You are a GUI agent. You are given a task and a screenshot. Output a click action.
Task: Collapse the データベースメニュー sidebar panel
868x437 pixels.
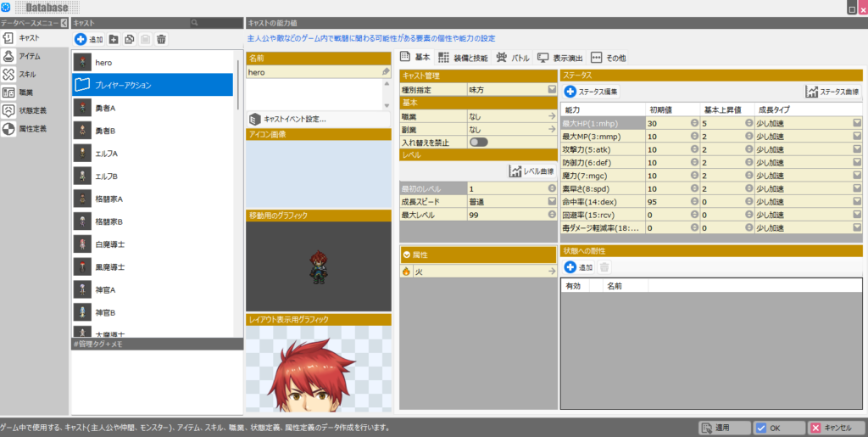pos(64,23)
